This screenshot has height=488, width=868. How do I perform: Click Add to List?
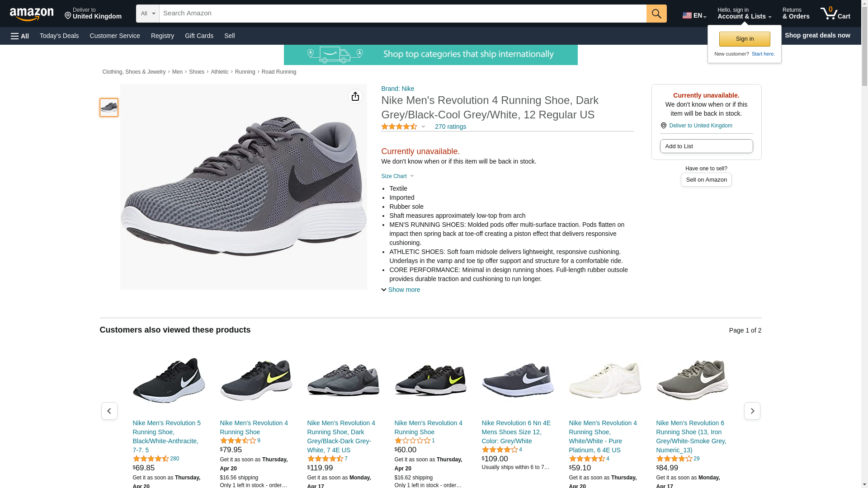(x=706, y=146)
